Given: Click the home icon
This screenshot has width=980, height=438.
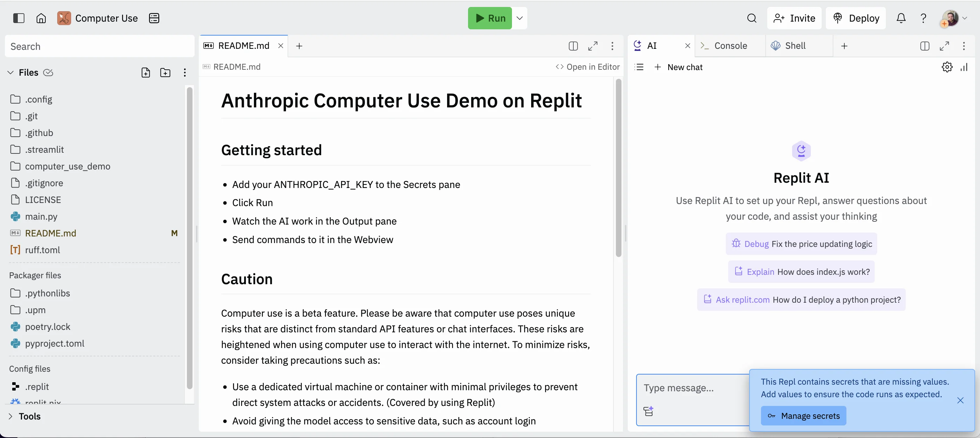Looking at the screenshot, I should 41,18.
